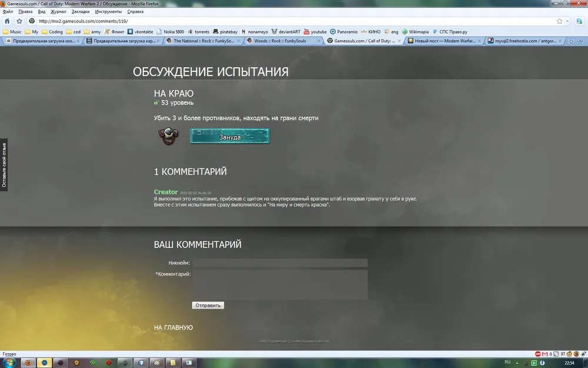
Task: Click the monkey face status bar icon
Action: pyautogui.click(x=570, y=354)
